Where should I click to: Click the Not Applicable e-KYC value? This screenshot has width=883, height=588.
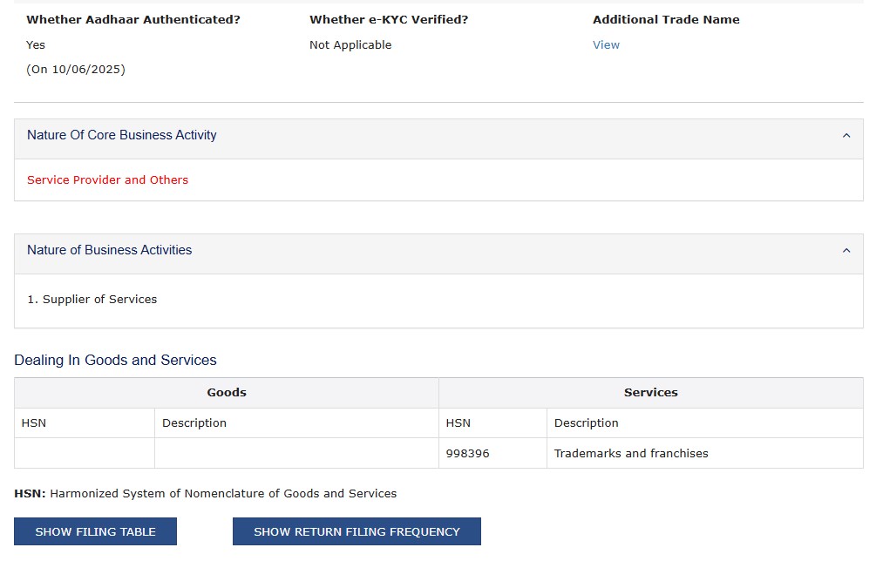350,45
